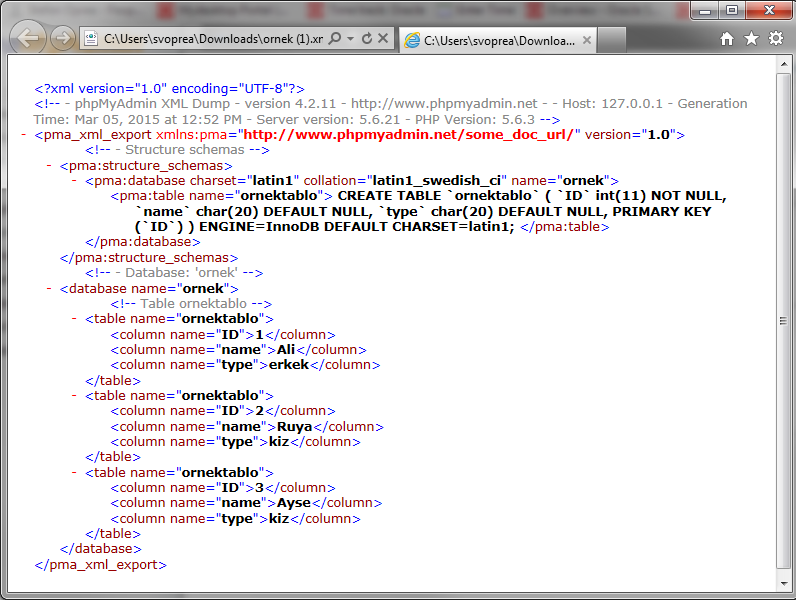Collapse the second ornektablo table with ID 2
Image resolution: width=796 pixels, height=610 pixels.
[x=74, y=395]
